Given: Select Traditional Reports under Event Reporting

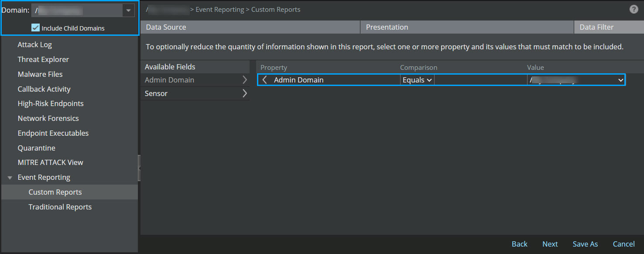Looking at the screenshot, I should [60, 207].
